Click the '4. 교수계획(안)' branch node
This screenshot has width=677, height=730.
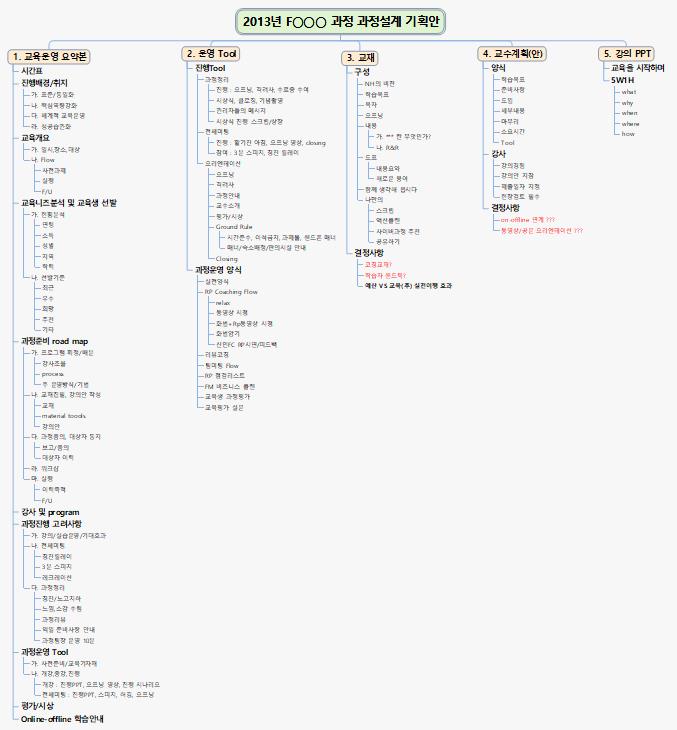(513, 52)
